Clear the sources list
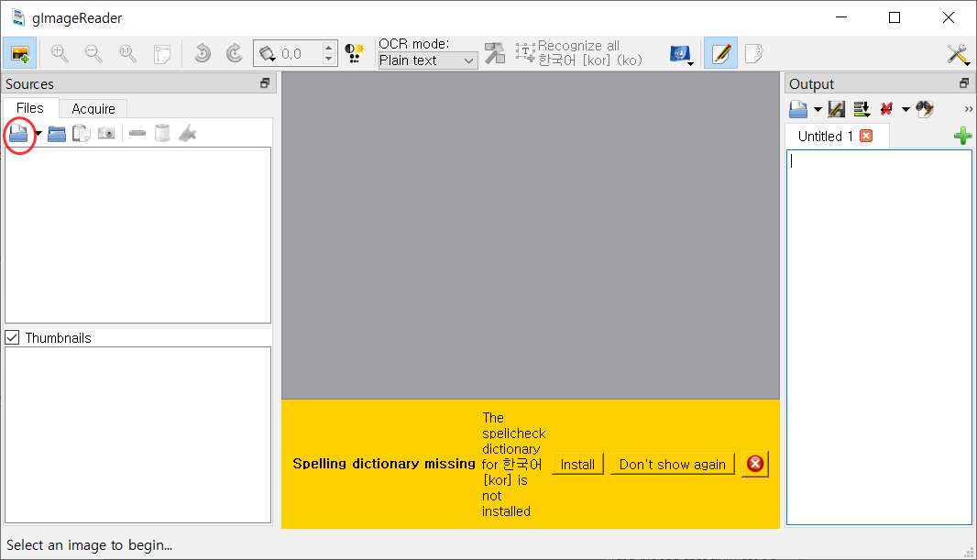 pyautogui.click(x=187, y=133)
